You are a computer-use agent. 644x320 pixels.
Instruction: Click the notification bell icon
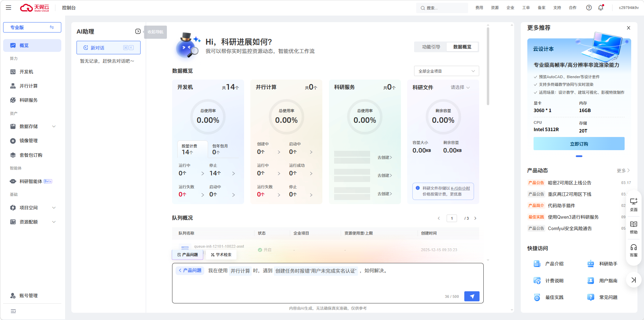(x=601, y=8)
